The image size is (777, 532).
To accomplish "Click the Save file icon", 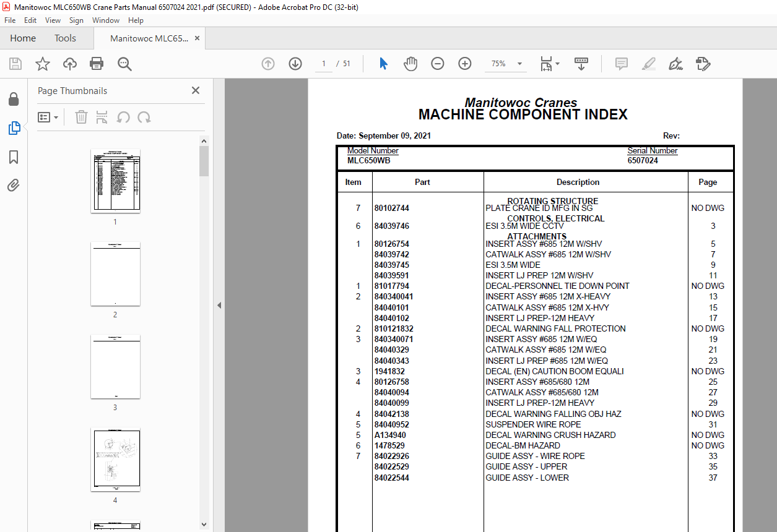I will (15, 64).
